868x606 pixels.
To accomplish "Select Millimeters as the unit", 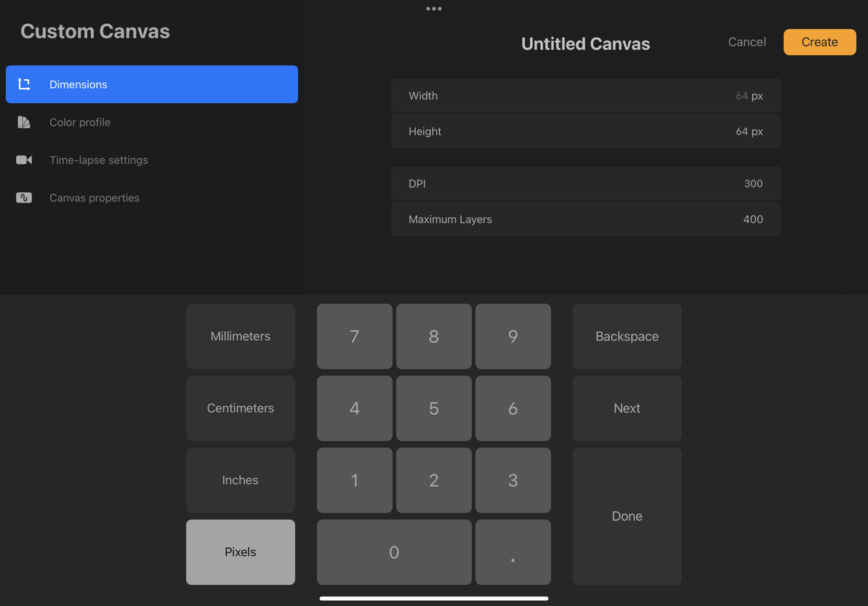I will click(x=240, y=336).
